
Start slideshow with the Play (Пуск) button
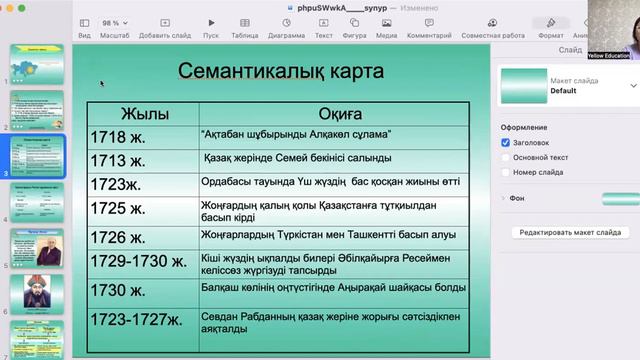tap(211, 23)
